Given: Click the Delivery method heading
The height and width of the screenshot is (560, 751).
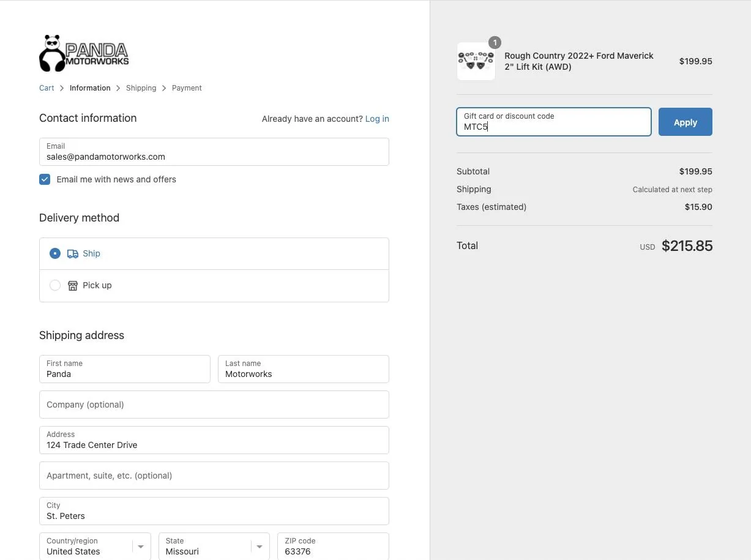Looking at the screenshot, I should [79, 218].
